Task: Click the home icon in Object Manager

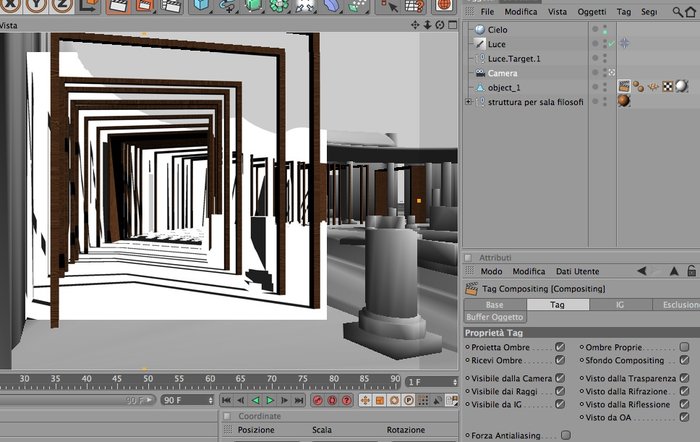Action: coord(690,12)
